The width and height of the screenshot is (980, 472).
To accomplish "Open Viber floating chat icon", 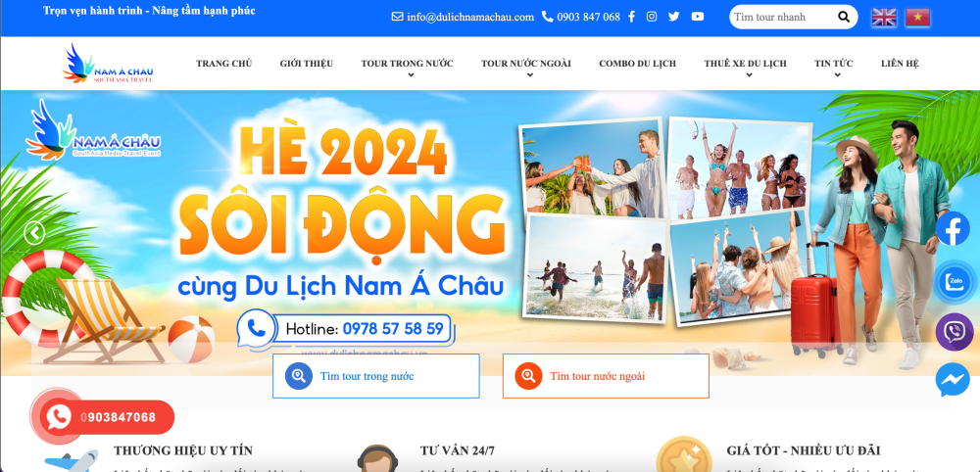I will pos(955,332).
